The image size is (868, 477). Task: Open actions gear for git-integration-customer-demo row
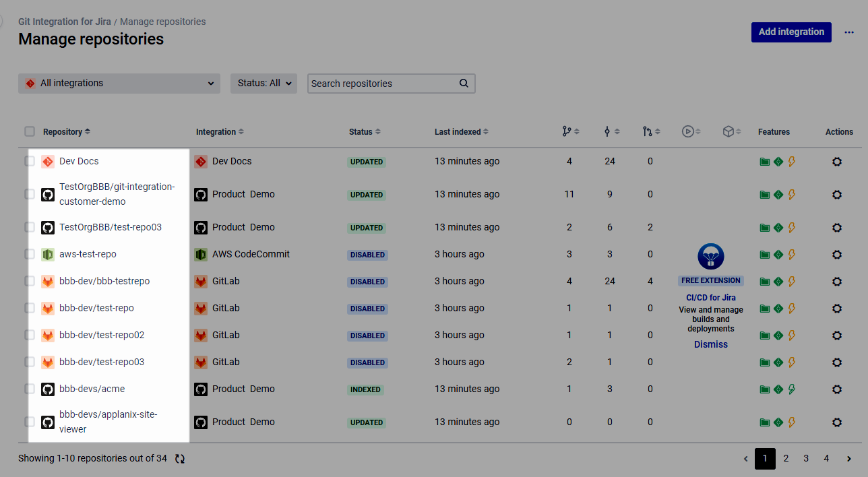[837, 195]
